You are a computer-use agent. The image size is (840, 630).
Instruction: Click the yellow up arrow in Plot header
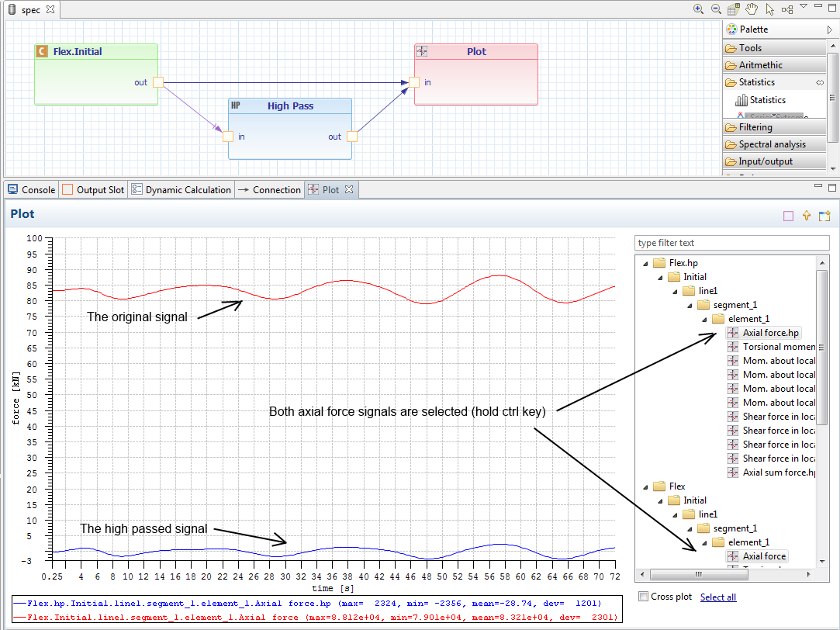[x=807, y=216]
